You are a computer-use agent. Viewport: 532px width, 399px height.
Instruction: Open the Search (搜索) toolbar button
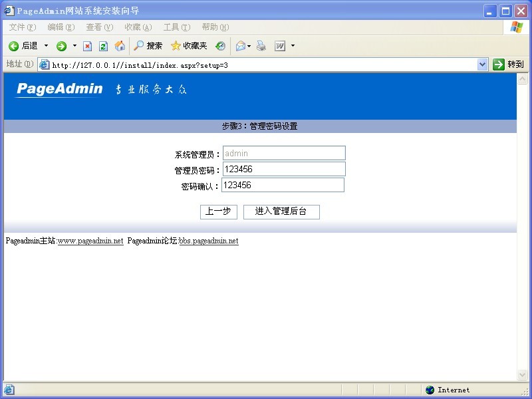[x=148, y=46]
